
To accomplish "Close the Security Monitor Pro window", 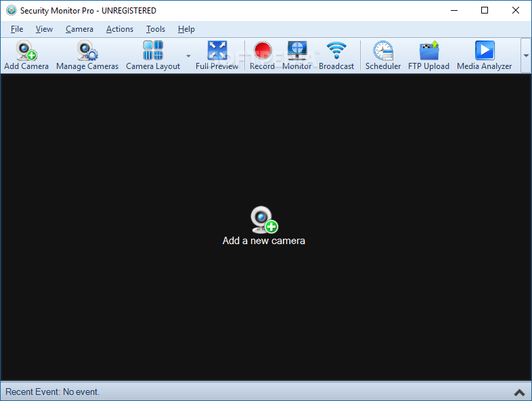I will (x=516, y=11).
